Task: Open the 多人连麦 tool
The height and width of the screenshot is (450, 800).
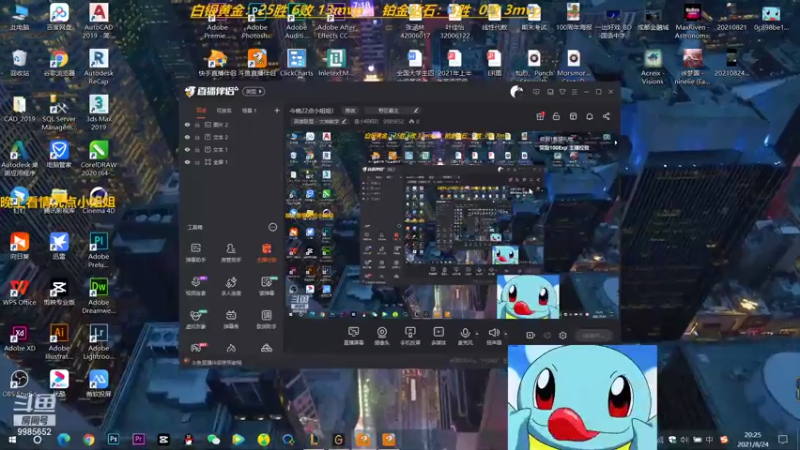Action: 231,286
